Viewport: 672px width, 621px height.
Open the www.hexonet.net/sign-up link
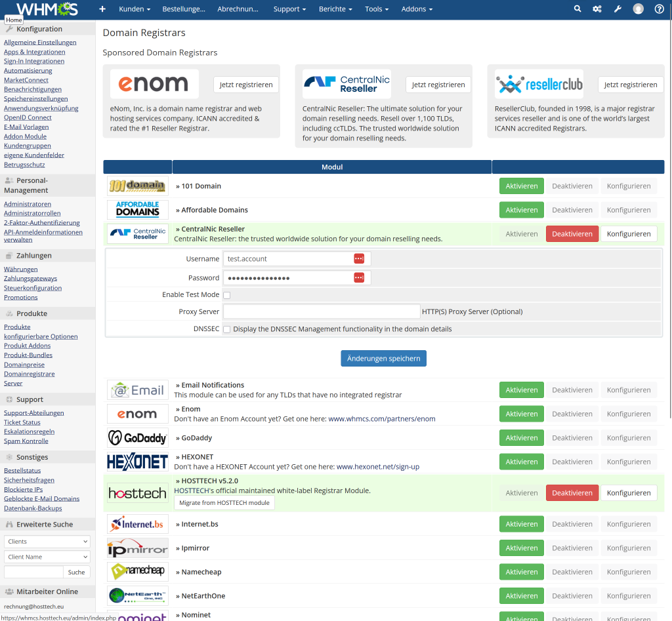[378, 467]
